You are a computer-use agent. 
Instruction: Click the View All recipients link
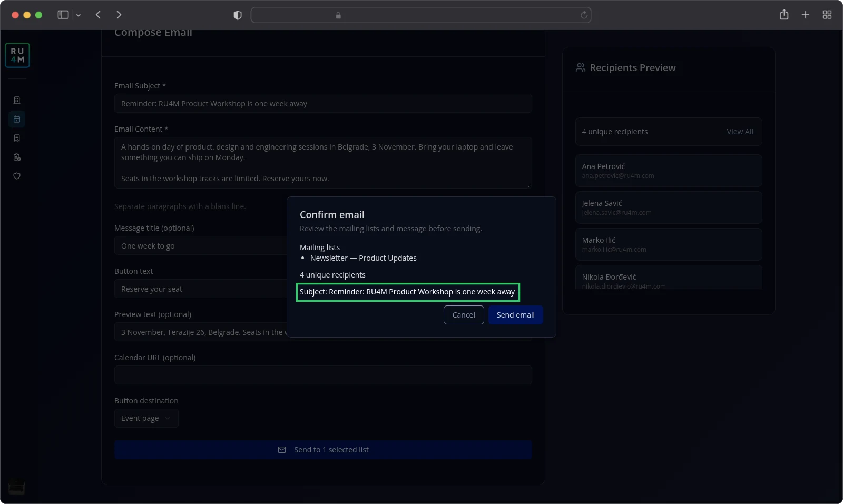(x=740, y=132)
